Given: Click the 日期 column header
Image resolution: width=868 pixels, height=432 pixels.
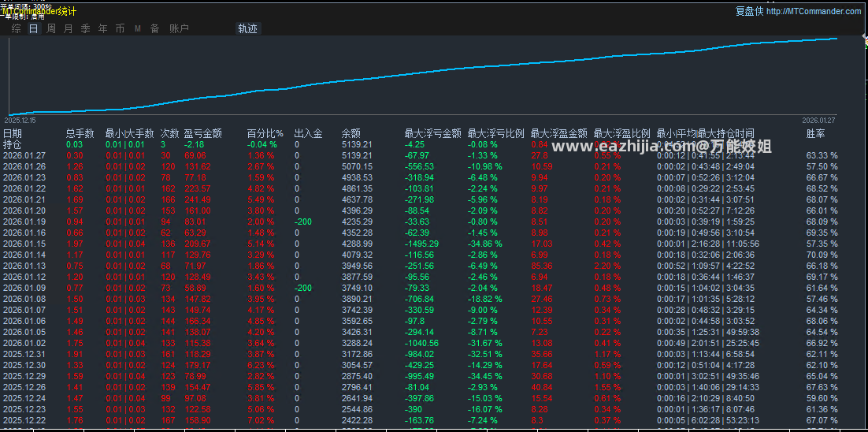Looking at the screenshot, I should point(13,133).
